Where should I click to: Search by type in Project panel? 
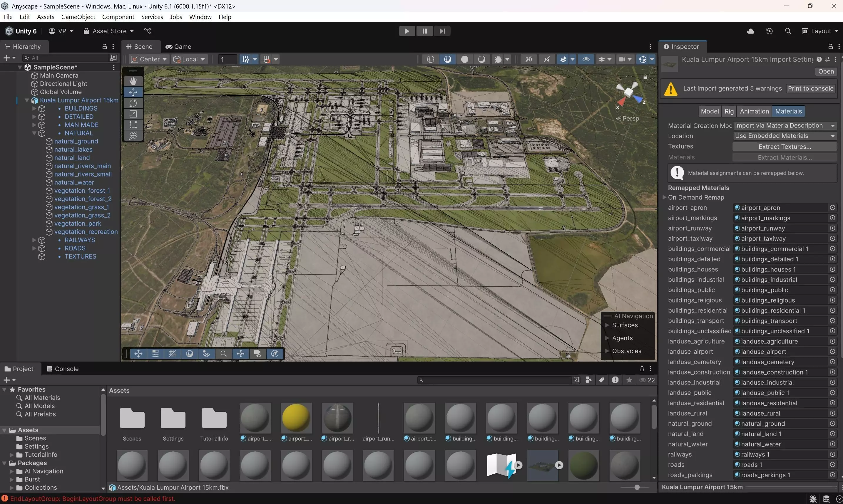tap(588, 380)
